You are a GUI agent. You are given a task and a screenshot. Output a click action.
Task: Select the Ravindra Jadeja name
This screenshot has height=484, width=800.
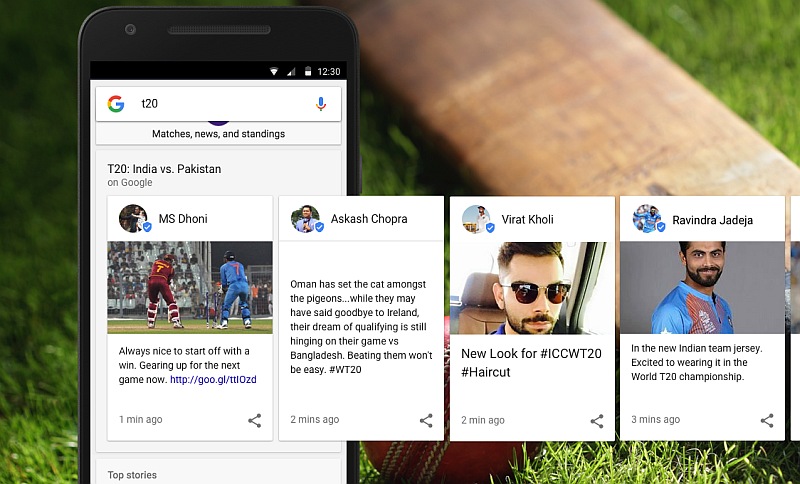click(712, 220)
